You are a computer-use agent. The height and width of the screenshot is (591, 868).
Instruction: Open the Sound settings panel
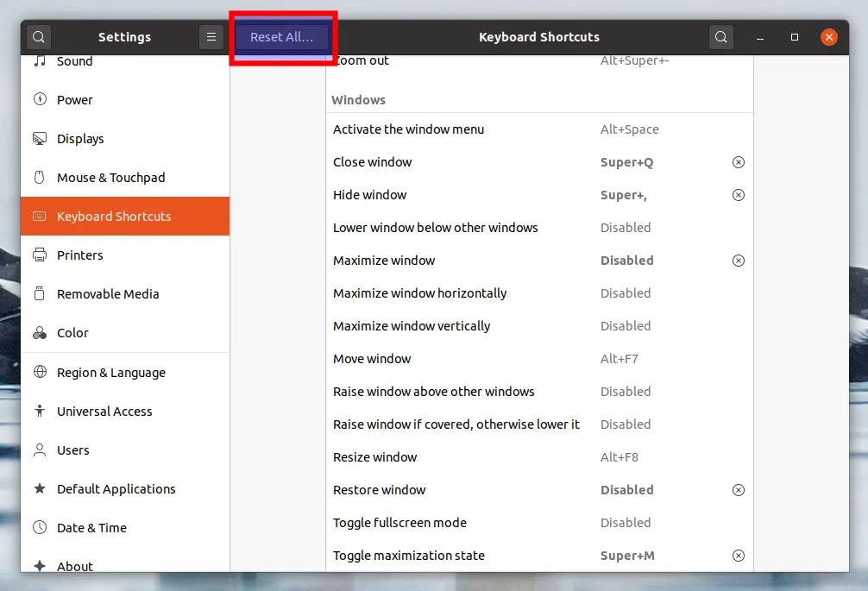[x=75, y=62]
